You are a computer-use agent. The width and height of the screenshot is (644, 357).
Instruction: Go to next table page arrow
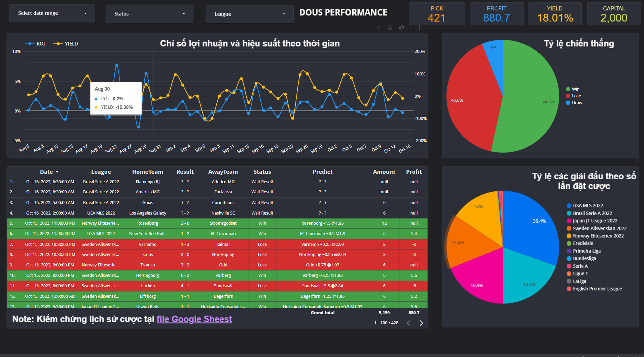tap(421, 323)
